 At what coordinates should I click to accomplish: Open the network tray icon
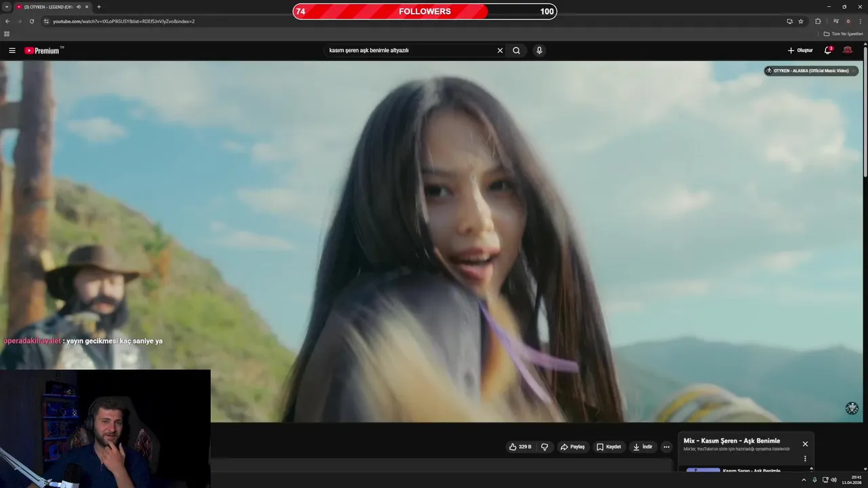[825, 480]
